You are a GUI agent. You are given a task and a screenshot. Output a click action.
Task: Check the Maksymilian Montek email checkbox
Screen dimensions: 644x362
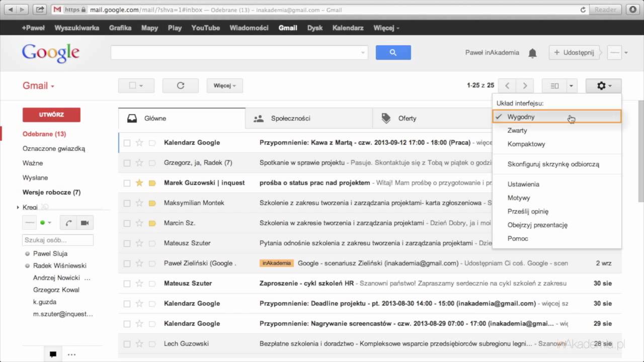point(127,203)
